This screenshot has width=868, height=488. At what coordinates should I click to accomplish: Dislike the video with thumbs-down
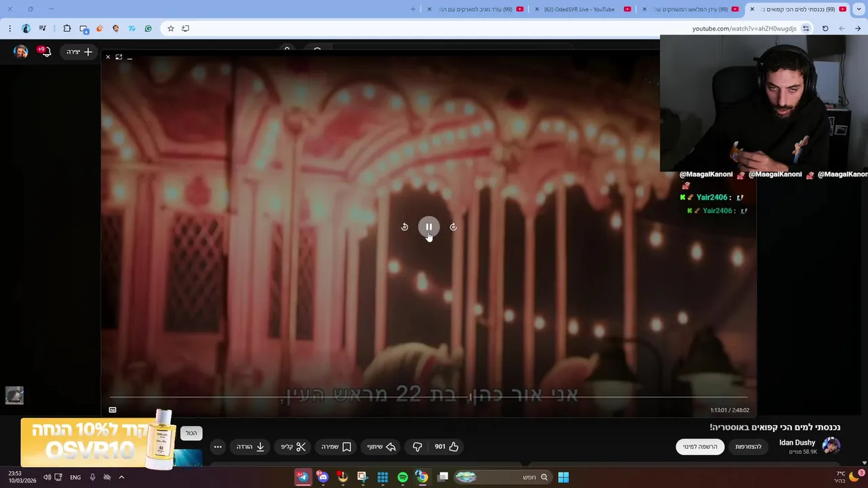pyautogui.click(x=417, y=447)
